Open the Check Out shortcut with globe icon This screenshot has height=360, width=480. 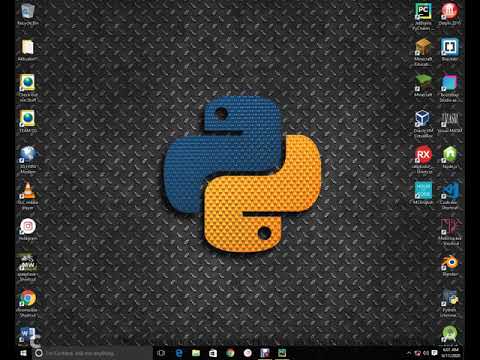pyautogui.click(x=28, y=86)
